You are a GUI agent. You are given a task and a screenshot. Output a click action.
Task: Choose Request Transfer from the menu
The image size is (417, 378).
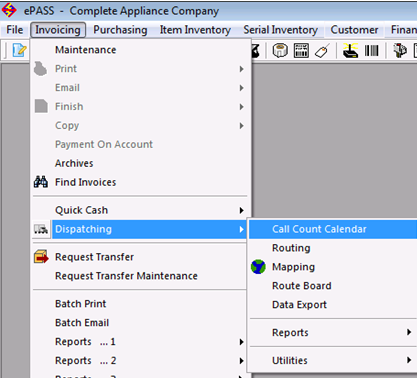(94, 257)
